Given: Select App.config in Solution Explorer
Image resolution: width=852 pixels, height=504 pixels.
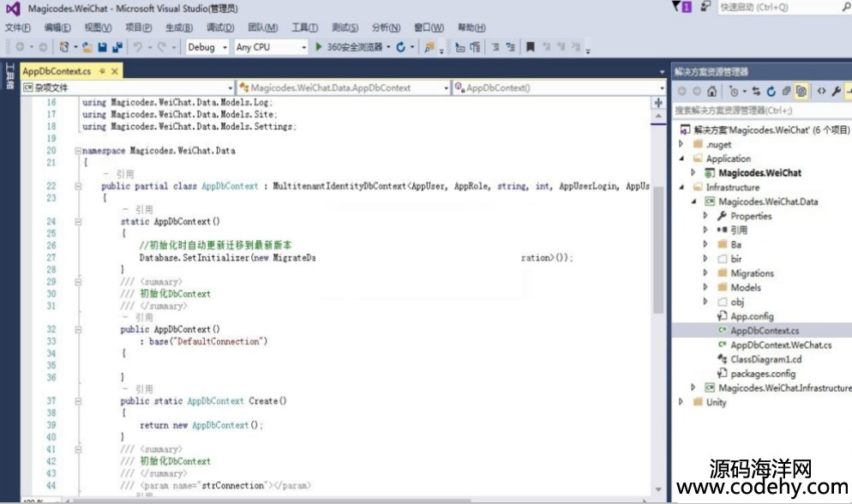Looking at the screenshot, I should pyautogui.click(x=752, y=316).
